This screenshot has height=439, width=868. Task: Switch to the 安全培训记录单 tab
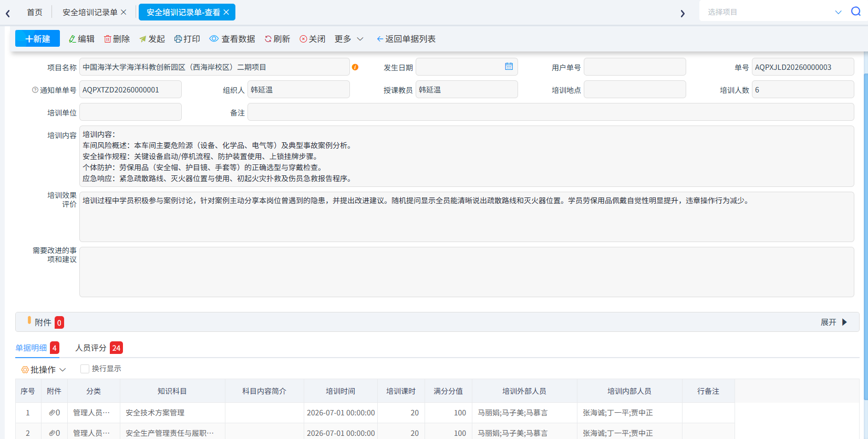pos(90,12)
